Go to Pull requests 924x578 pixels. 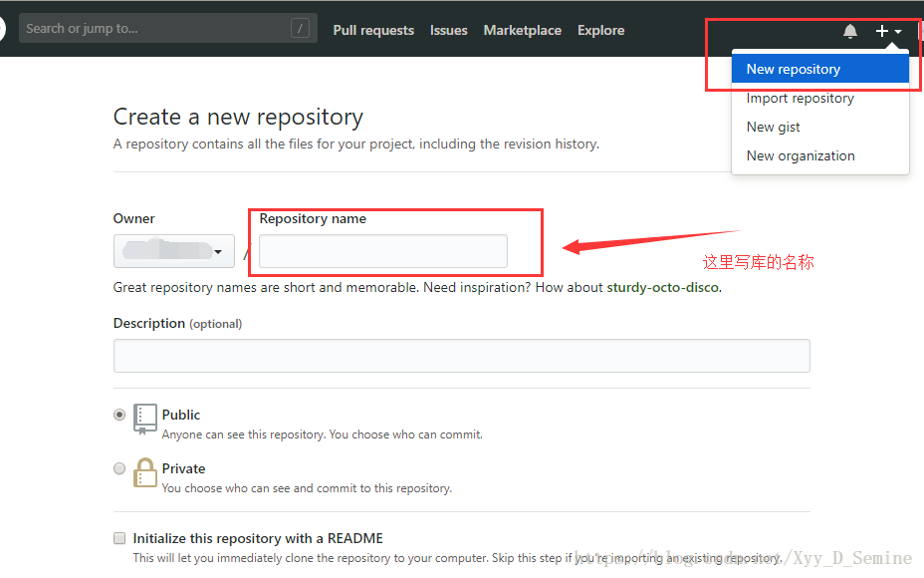pyautogui.click(x=373, y=30)
